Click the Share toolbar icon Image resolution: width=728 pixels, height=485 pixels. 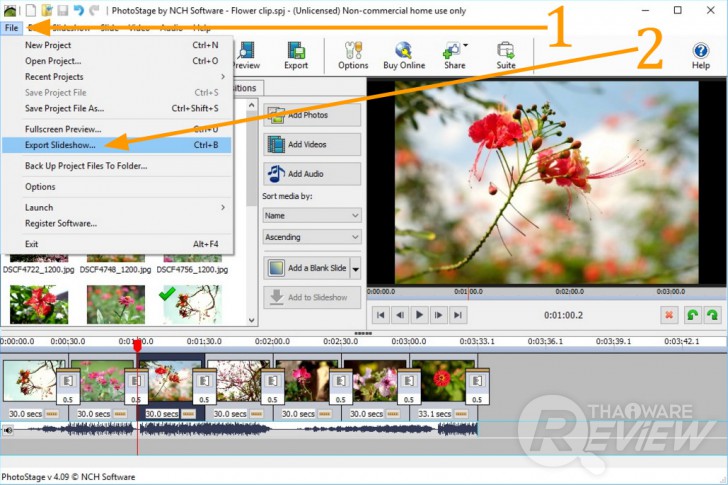point(453,55)
